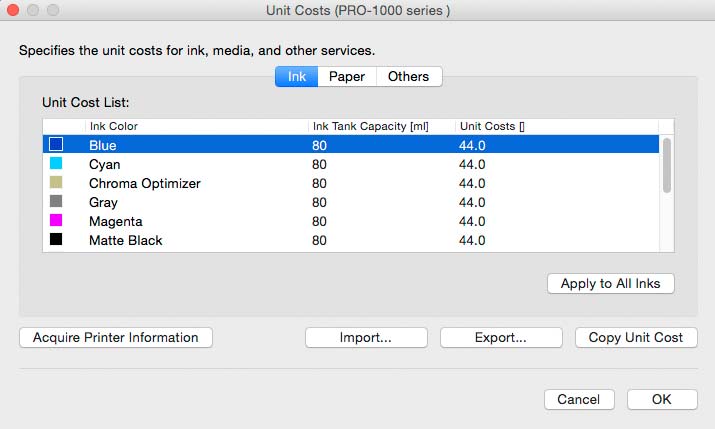715x429 pixels.
Task: Open the Others tab
Action: pyautogui.click(x=409, y=77)
